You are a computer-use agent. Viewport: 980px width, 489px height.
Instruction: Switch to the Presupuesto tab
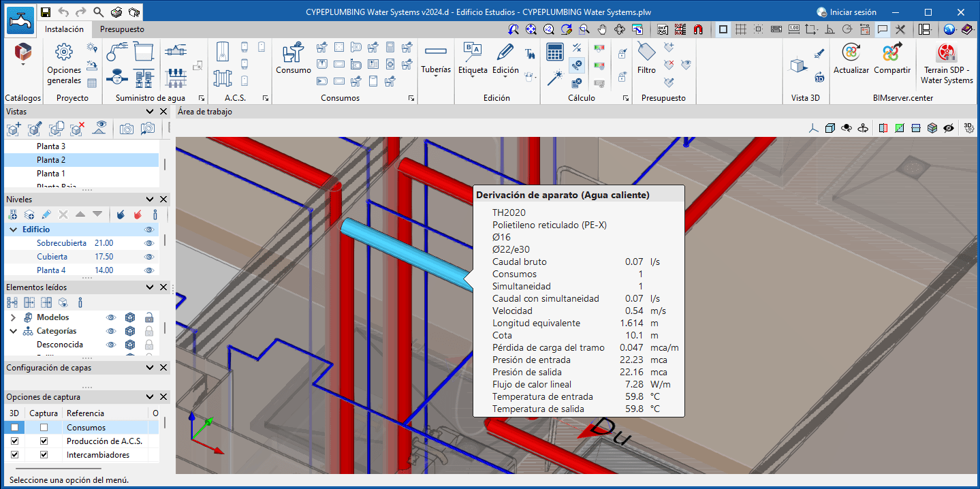coord(122,29)
